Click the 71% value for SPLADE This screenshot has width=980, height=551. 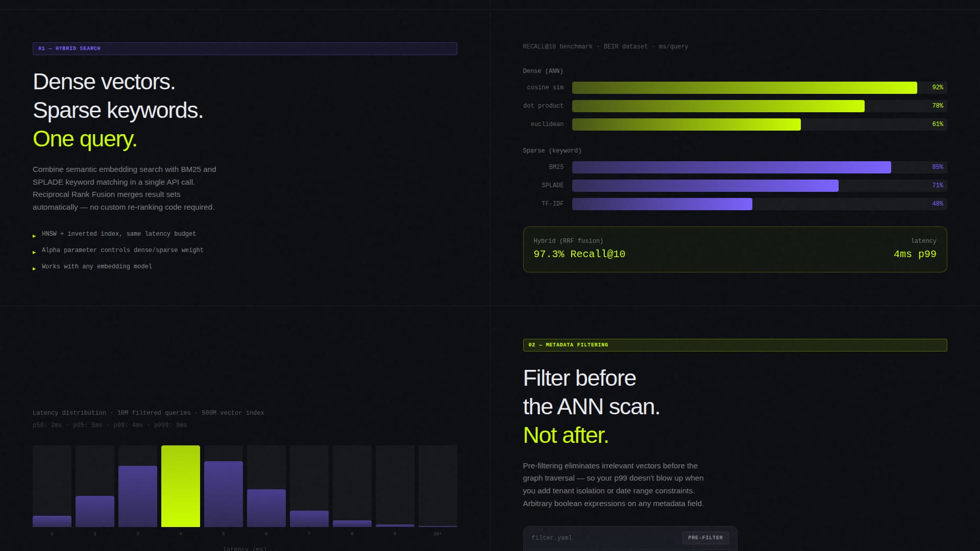(x=938, y=185)
